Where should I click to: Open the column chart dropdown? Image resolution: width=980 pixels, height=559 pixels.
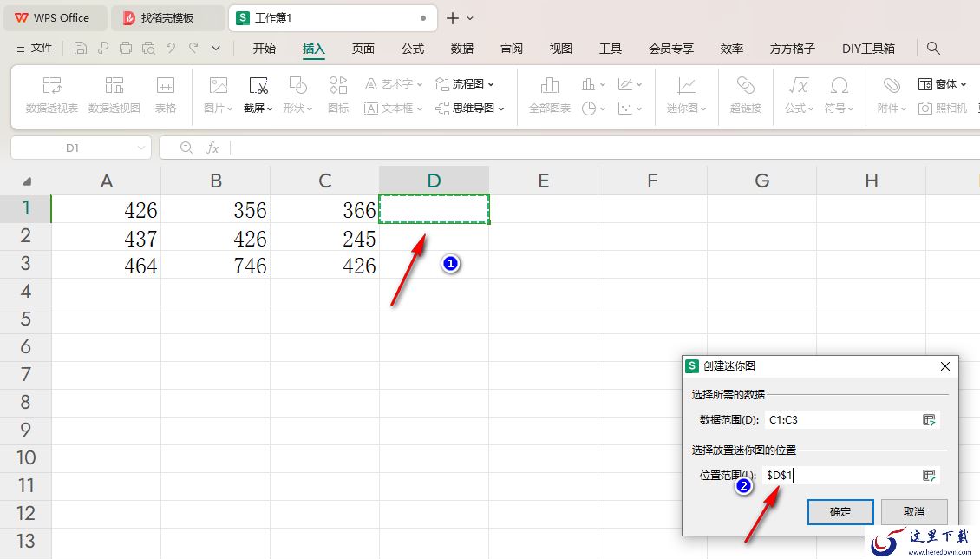tap(593, 84)
